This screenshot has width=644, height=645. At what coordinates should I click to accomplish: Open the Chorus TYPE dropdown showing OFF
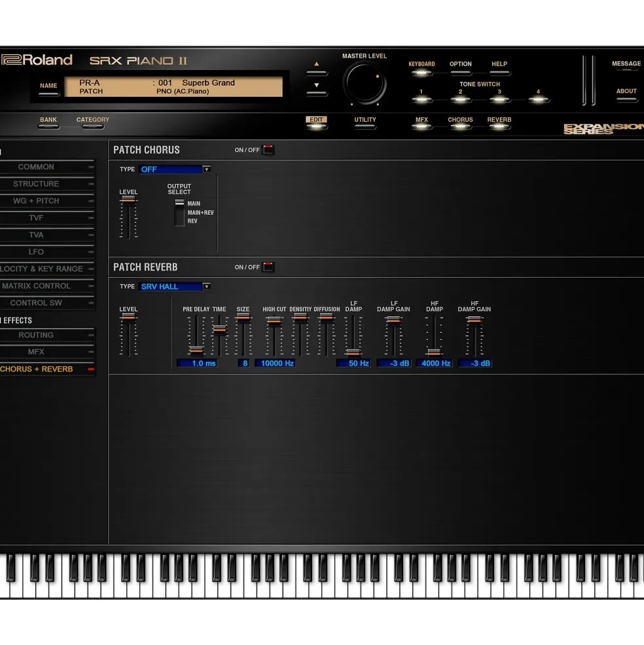(x=175, y=169)
